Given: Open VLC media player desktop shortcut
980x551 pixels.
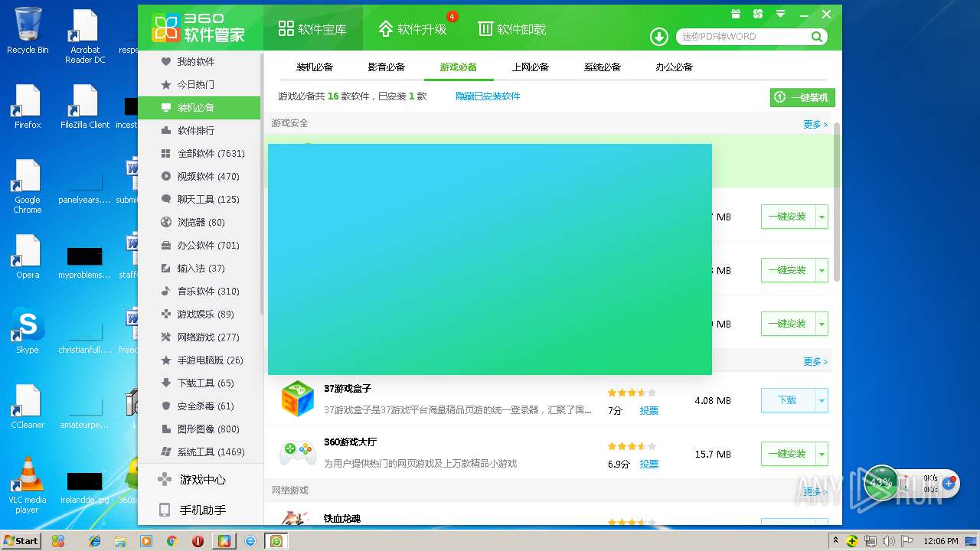Looking at the screenshot, I should pyautogui.click(x=28, y=485).
